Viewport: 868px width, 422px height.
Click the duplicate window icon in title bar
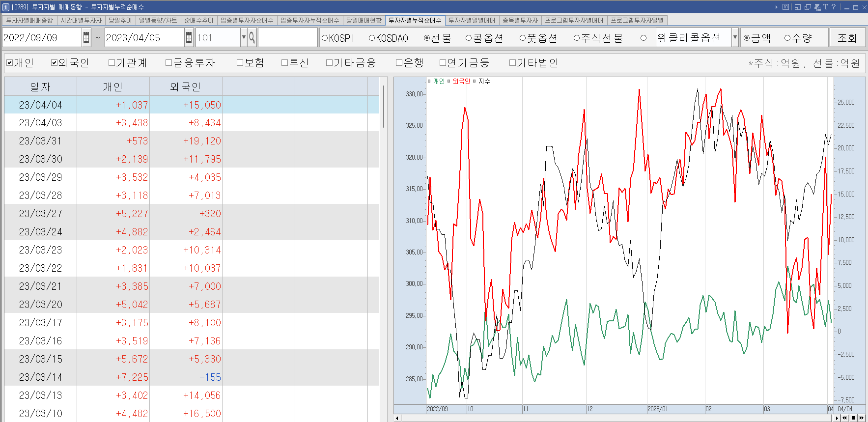(x=808, y=7)
